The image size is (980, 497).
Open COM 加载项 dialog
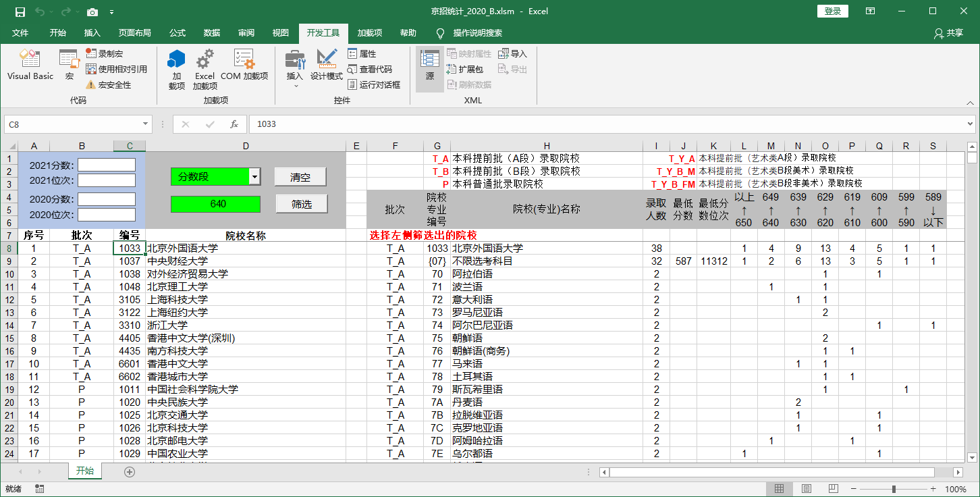coord(244,66)
